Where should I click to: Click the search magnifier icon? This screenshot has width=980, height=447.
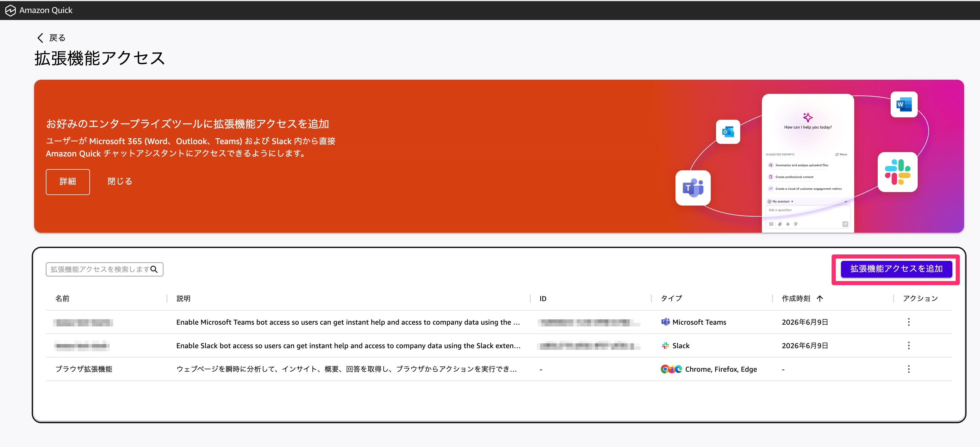(154, 269)
